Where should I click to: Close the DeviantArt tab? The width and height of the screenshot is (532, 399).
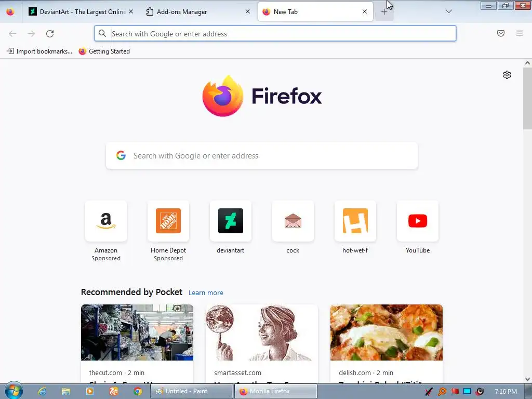(x=131, y=11)
